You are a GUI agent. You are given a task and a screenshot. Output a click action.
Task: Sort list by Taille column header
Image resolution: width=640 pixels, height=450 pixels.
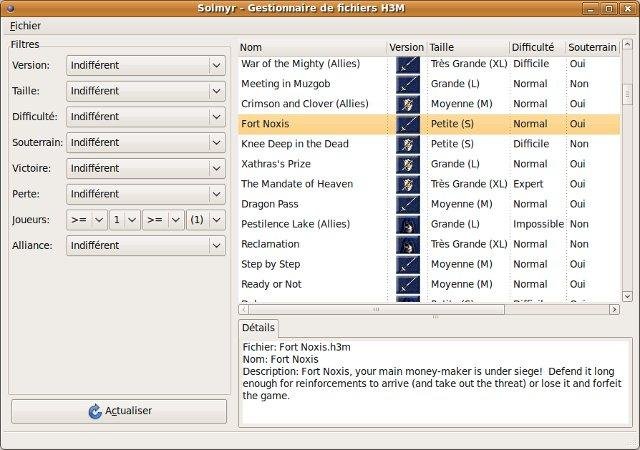[x=468, y=47]
